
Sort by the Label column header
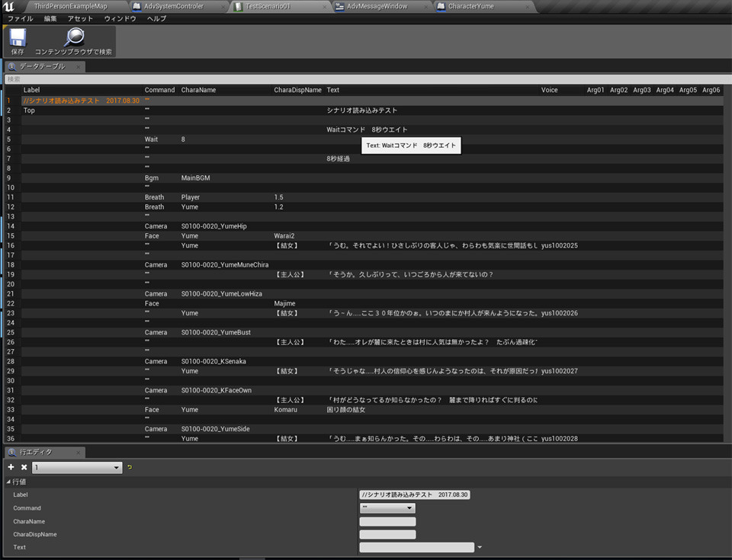click(x=32, y=90)
